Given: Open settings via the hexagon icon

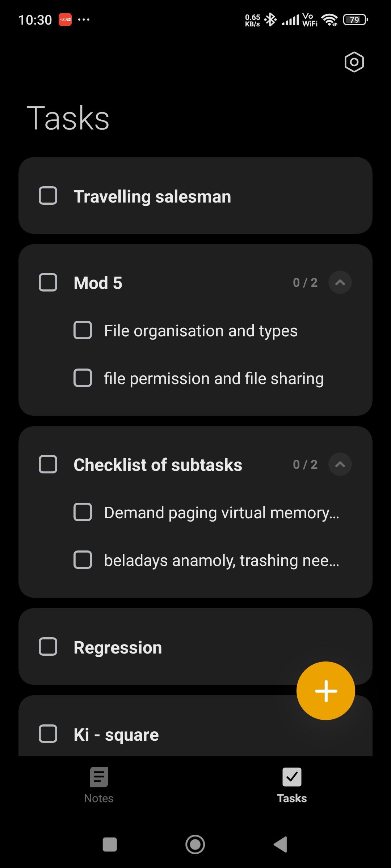Looking at the screenshot, I should [x=354, y=62].
